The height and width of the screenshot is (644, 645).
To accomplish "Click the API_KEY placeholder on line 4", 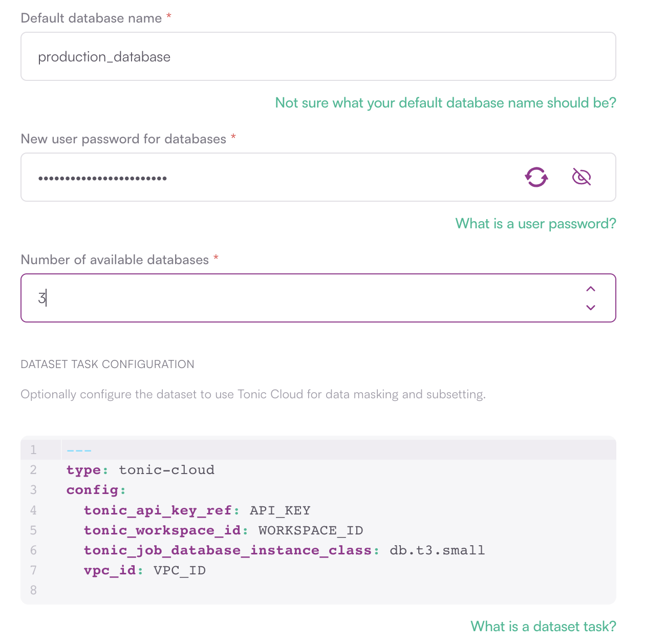I will pyautogui.click(x=279, y=510).
